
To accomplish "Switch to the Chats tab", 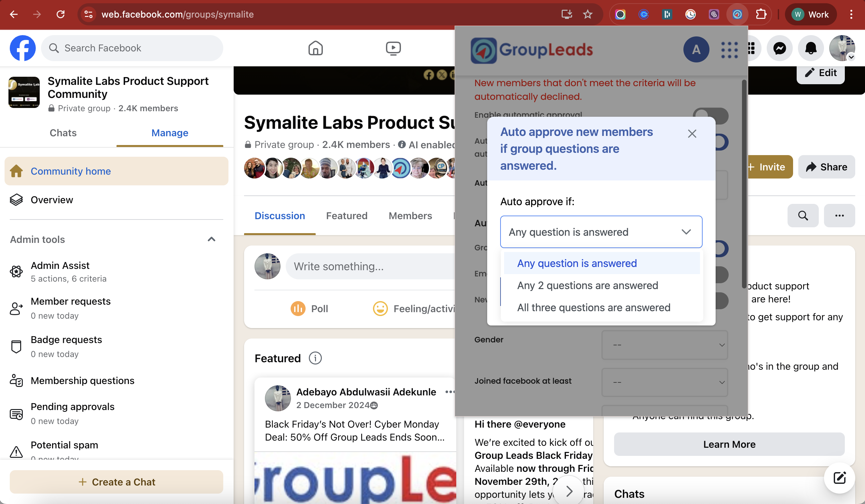I will coord(63,133).
